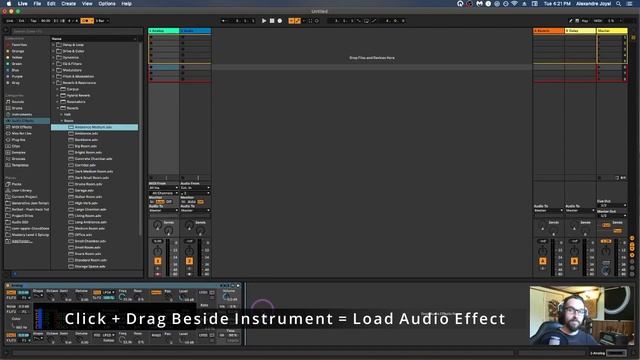The width and height of the screenshot is (640, 360).
Task: Mute return track A activator
Action: click(x=543, y=261)
